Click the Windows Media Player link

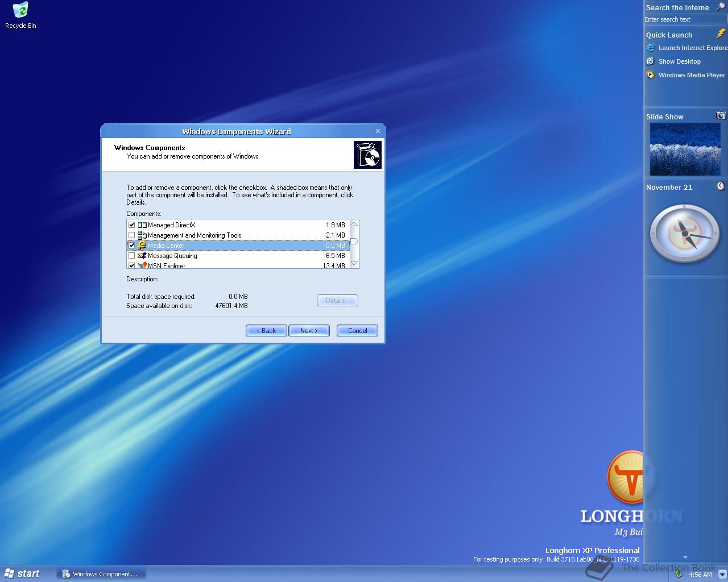coord(692,75)
